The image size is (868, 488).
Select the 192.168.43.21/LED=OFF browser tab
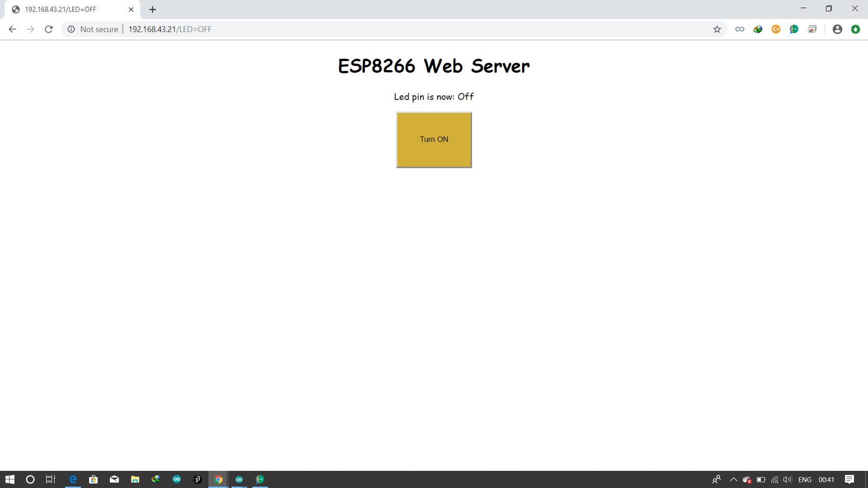(x=67, y=10)
